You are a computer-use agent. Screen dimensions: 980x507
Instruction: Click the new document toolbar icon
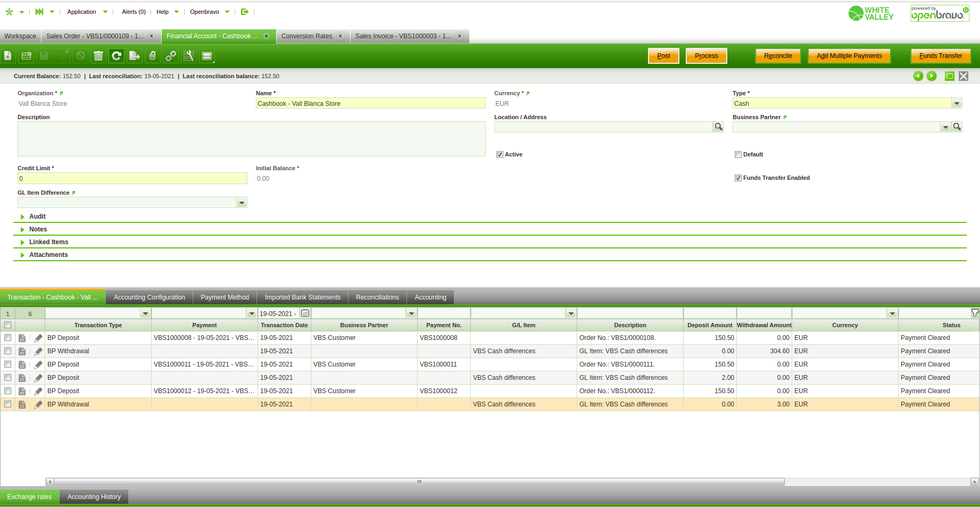(8, 56)
